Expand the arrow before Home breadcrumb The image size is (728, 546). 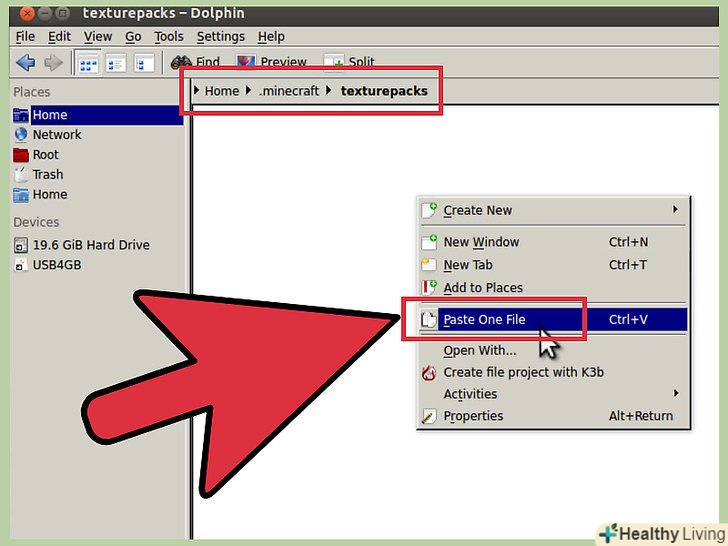[x=196, y=91]
